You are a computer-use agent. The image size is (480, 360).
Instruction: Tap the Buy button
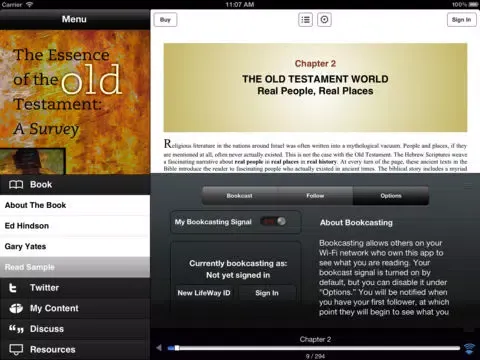pos(165,20)
